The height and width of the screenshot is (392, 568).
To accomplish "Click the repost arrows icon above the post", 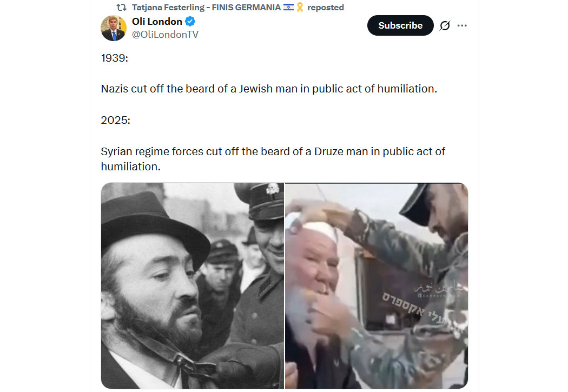I will (121, 7).
